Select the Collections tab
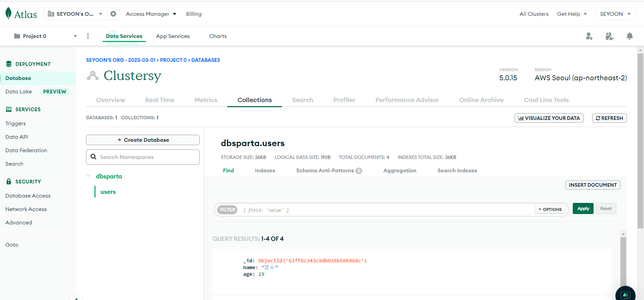This screenshot has width=644, height=300. (255, 100)
